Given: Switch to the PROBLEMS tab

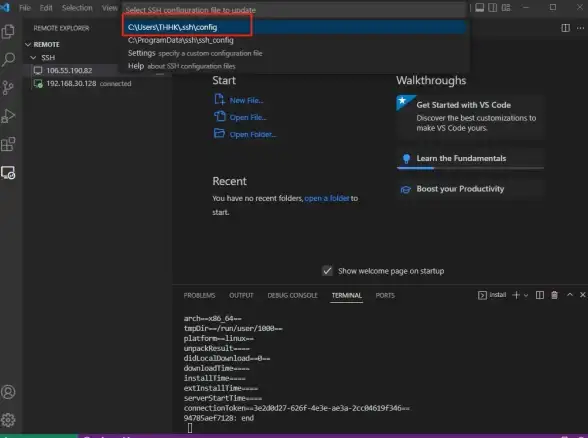Looking at the screenshot, I should coord(200,296).
